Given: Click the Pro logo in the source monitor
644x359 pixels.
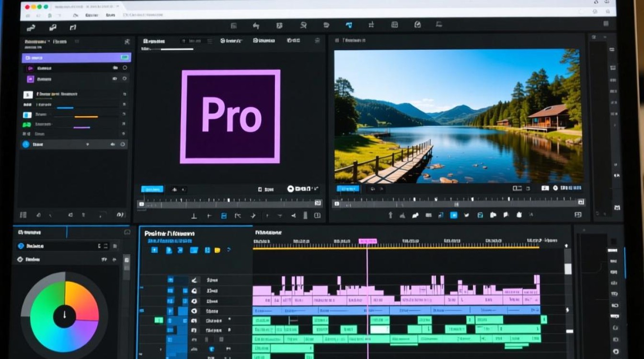Looking at the screenshot, I should [x=230, y=116].
